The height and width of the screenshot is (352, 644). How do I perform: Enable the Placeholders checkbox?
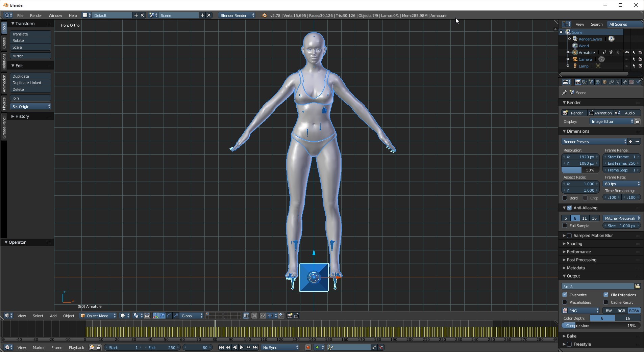coord(565,302)
